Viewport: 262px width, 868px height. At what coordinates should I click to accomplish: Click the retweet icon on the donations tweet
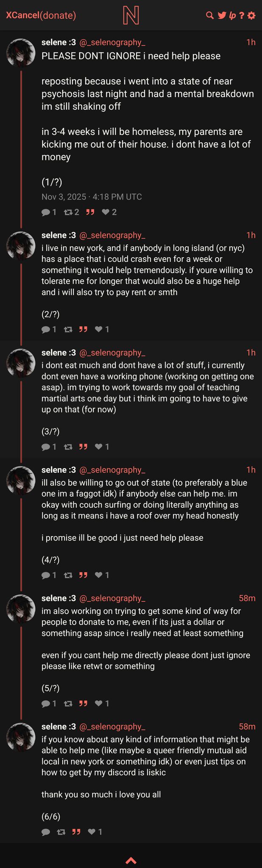[x=67, y=703]
